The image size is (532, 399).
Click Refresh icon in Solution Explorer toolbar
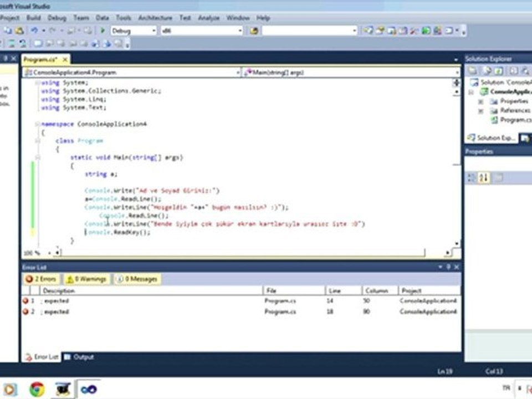[498, 71]
